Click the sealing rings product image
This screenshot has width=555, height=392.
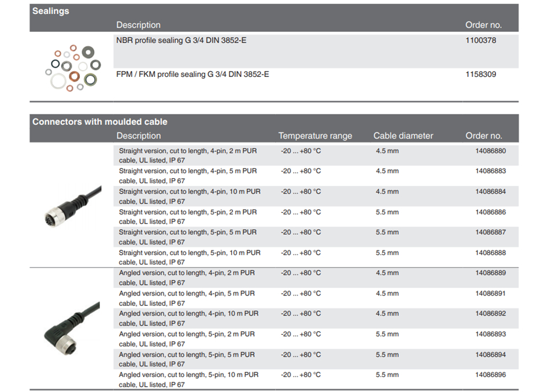coord(73,68)
